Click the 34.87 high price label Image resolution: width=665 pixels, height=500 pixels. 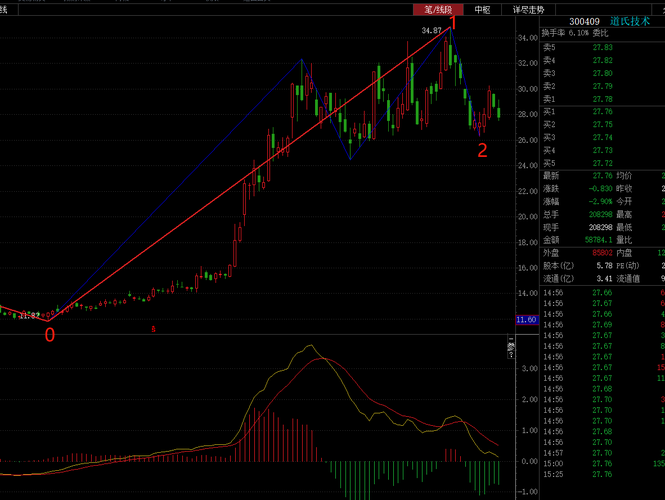coord(431,31)
